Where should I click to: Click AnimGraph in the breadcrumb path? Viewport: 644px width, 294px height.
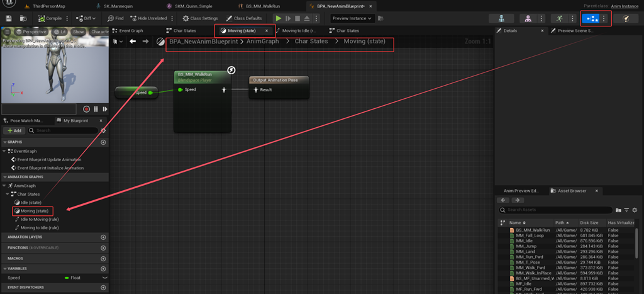pos(262,42)
